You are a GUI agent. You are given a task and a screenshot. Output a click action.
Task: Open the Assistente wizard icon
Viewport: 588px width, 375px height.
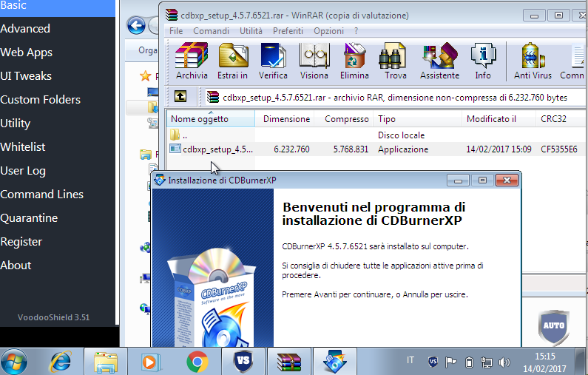pyautogui.click(x=439, y=61)
